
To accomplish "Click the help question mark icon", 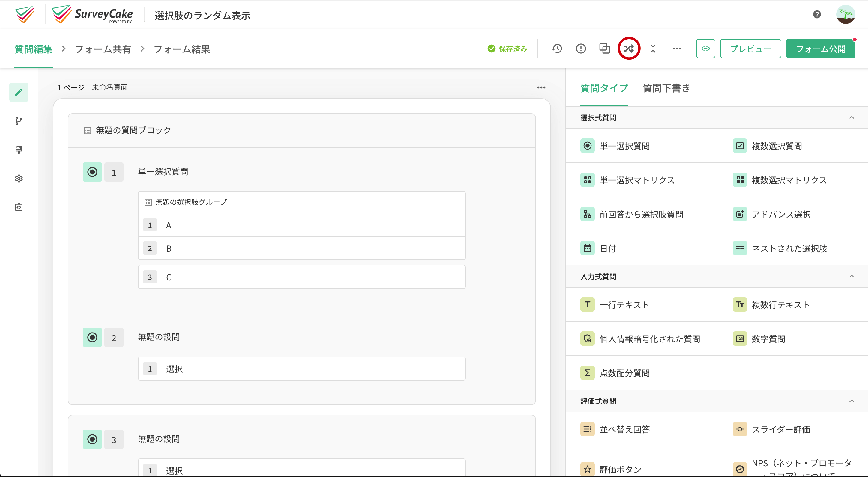I will pyautogui.click(x=817, y=14).
